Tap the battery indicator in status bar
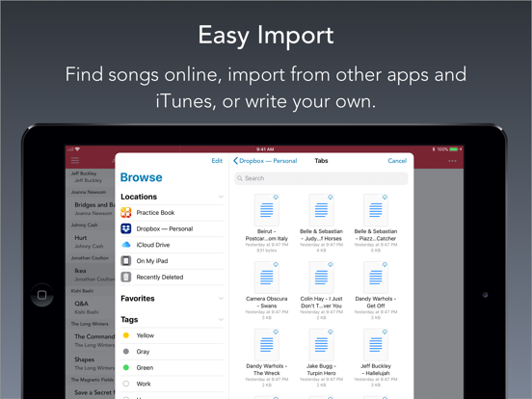532x399 pixels. pyautogui.click(x=454, y=149)
